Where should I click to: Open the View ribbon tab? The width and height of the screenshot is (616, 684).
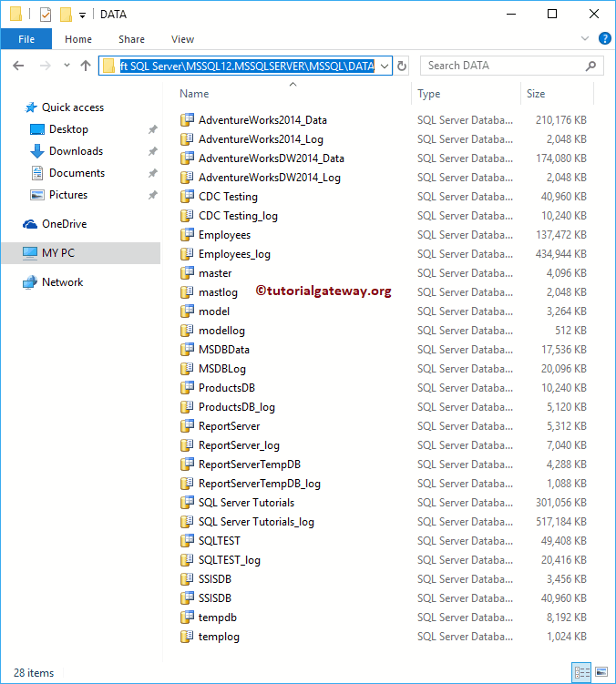[182, 39]
